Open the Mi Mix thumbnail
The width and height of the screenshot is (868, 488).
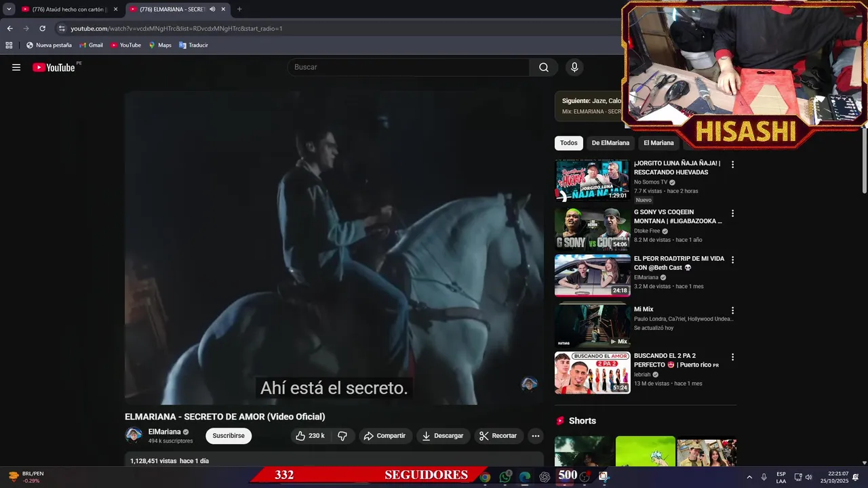(x=593, y=325)
